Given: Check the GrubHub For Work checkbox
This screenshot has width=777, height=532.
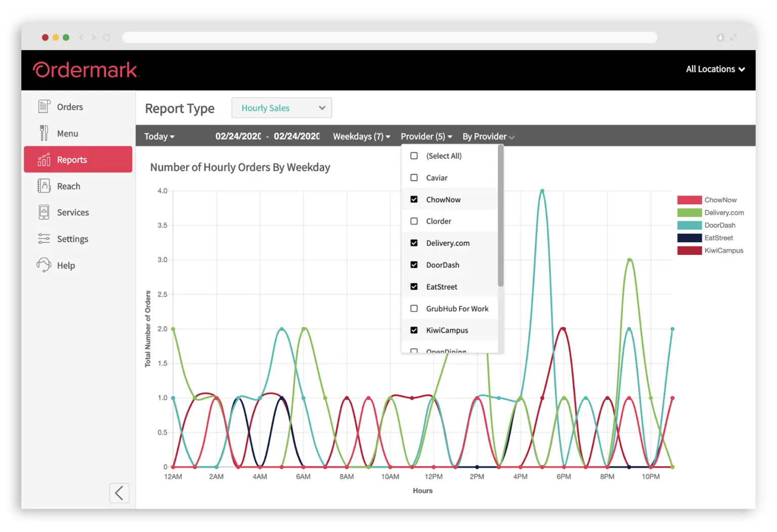Looking at the screenshot, I should tap(414, 308).
